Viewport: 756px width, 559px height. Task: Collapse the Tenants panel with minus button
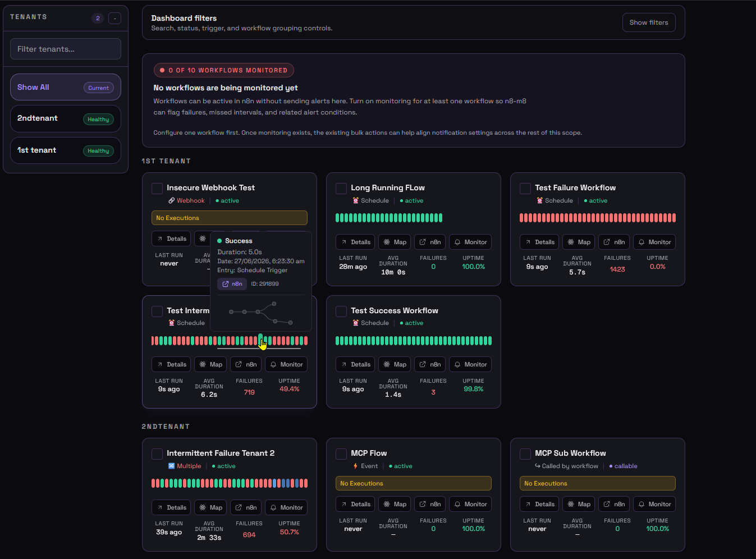tap(114, 19)
